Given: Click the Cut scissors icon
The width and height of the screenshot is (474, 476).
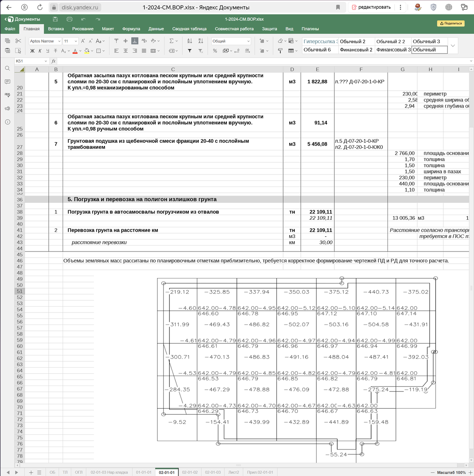Looking at the screenshot, I should coord(18,41).
